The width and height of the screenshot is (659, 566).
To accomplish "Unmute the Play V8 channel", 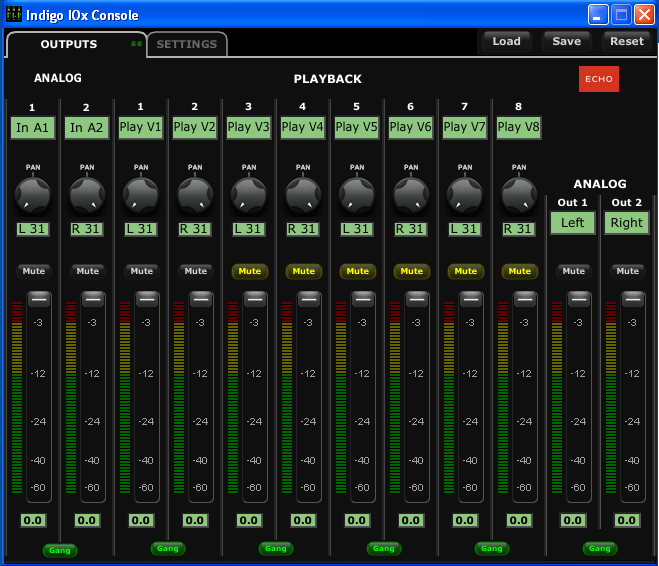I will [520, 271].
